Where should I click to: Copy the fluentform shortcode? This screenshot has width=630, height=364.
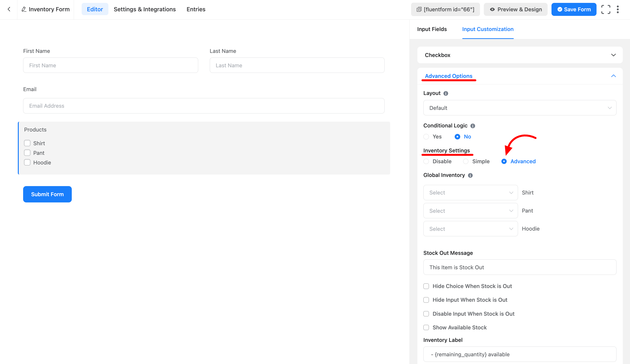tap(445, 9)
